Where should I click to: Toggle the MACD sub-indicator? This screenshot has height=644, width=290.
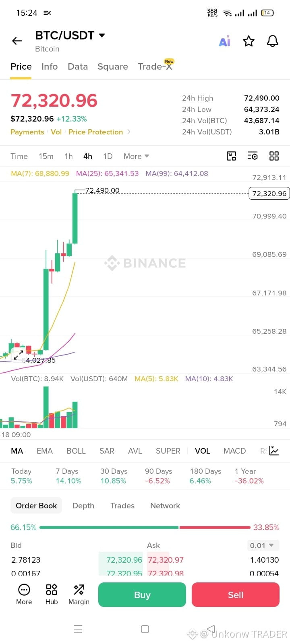pyautogui.click(x=234, y=451)
